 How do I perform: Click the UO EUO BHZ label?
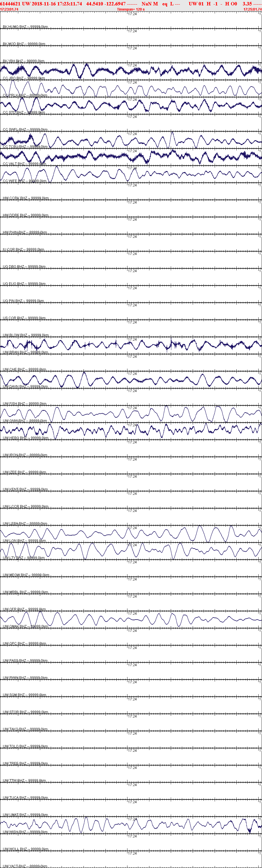[24, 284]
